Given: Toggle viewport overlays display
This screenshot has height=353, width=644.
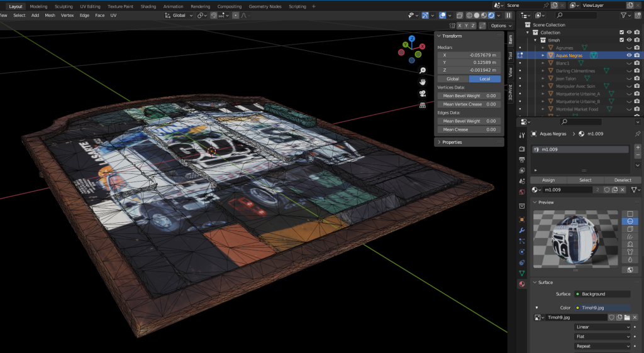Looking at the screenshot, I should coord(442,15).
